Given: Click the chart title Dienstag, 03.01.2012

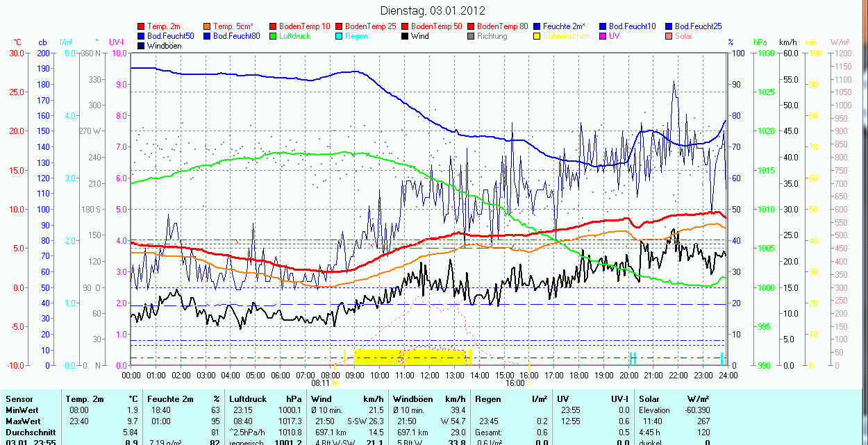Looking at the screenshot, I should [x=433, y=10].
